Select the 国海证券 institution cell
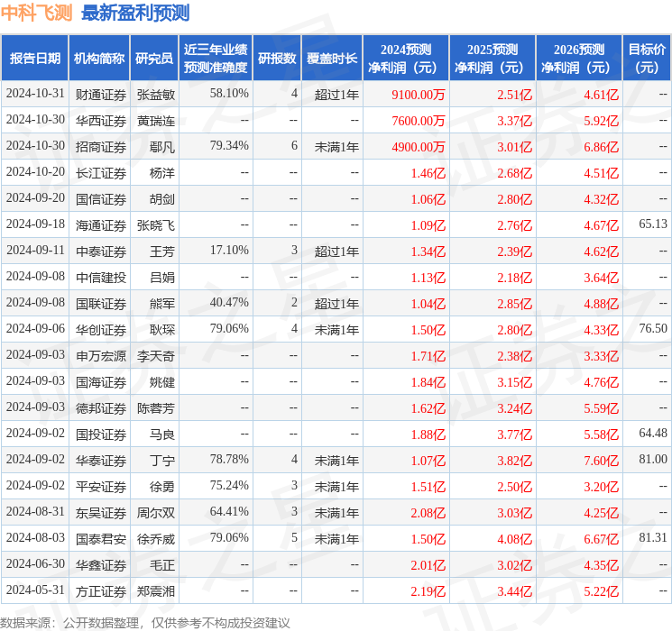672x631 pixels. (x=101, y=382)
